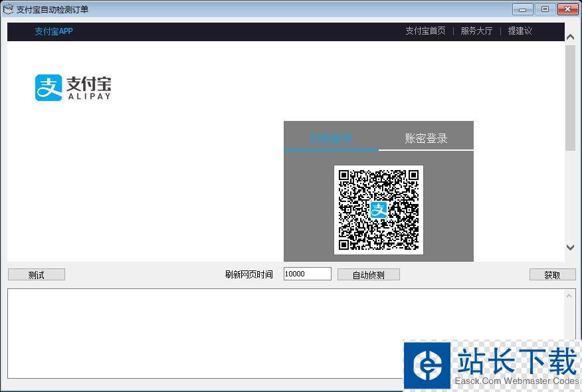Switch to 账密登录 tab
Image resolution: width=582 pixels, height=392 pixels.
click(x=426, y=138)
